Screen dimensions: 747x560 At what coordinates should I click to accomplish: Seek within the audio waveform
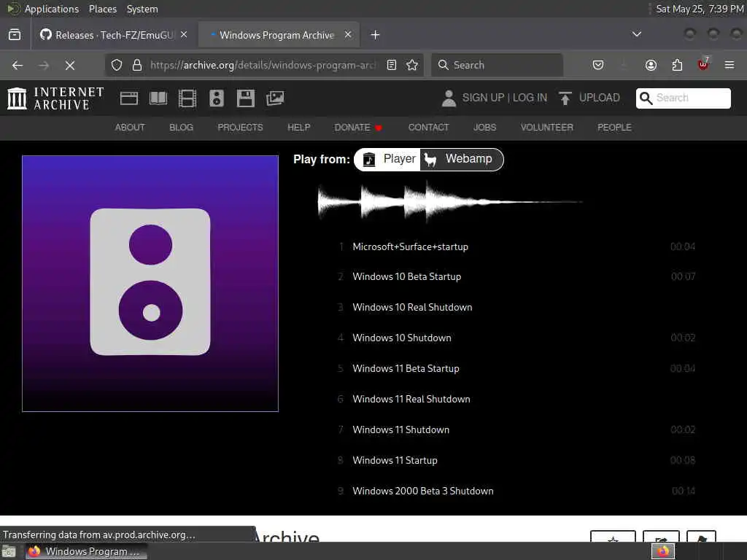click(x=449, y=202)
